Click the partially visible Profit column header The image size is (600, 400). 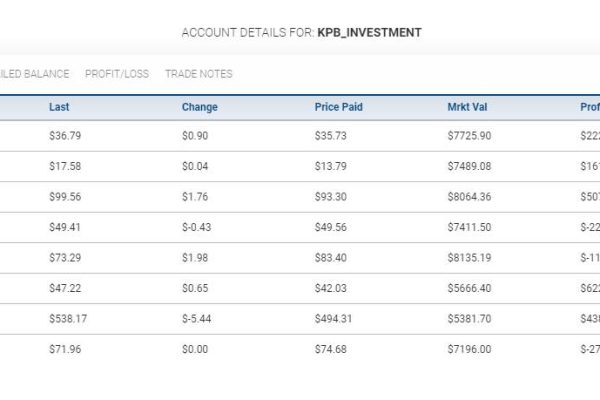pyautogui.click(x=590, y=107)
